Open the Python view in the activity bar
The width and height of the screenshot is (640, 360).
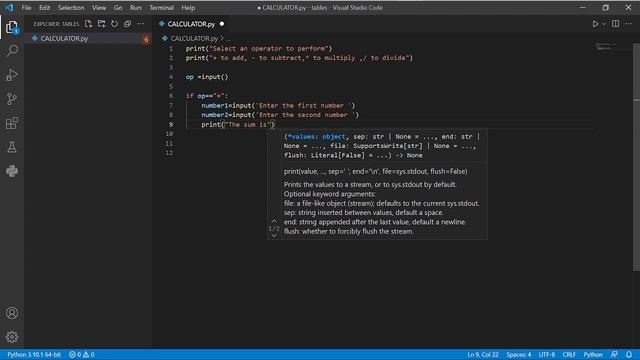(12, 171)
